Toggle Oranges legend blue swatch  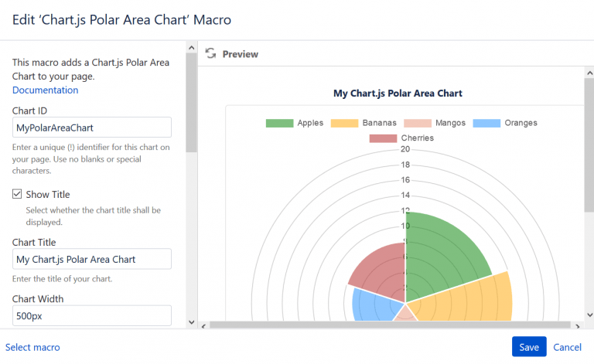486,123
